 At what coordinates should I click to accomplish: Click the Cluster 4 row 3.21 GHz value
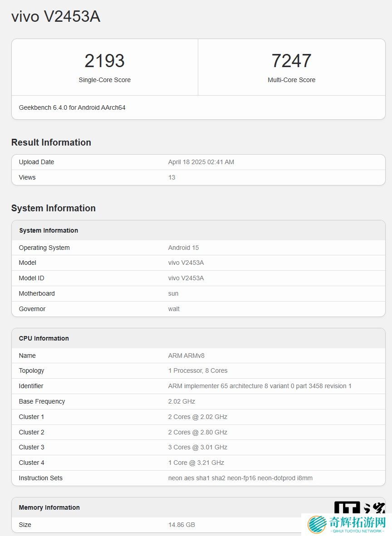[x=196, y=463]
